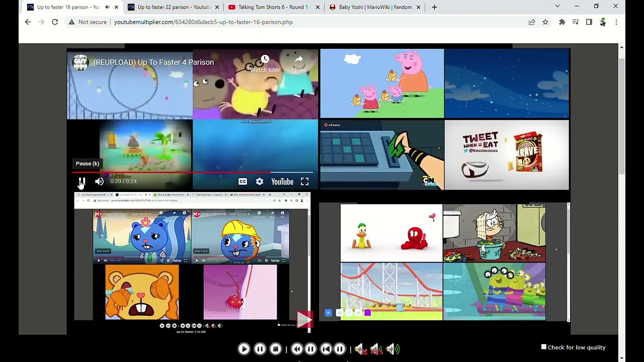Click the page vertical scrollbar
This screenshot has width=644, height=362.
[x=622, y=116]
